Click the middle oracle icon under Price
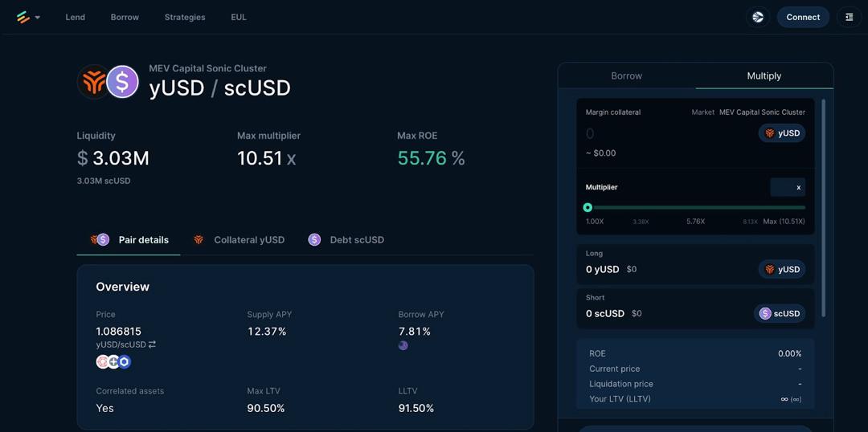 click(x=113, y=362)
